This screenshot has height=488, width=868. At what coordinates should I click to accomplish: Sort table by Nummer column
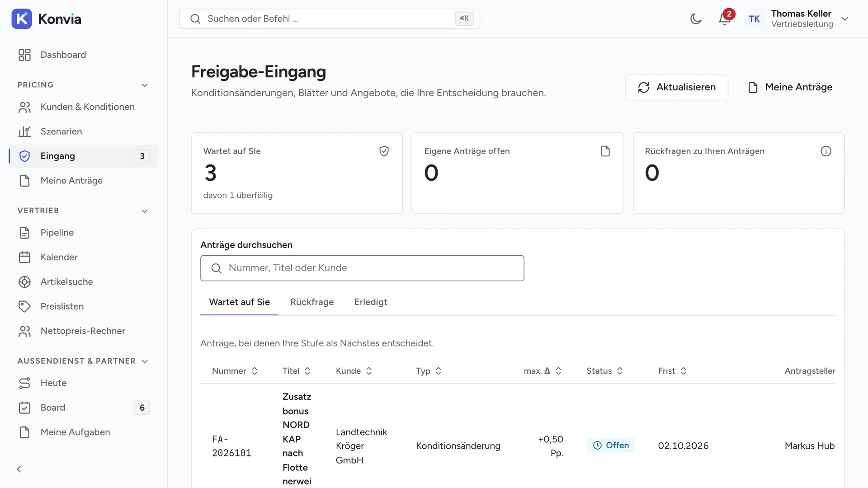235,371
